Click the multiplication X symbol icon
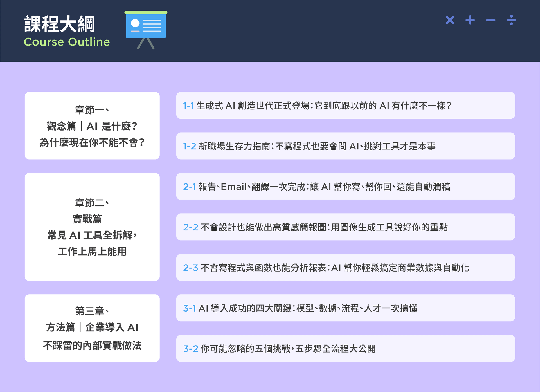Screen dimensions: 540x392 pos(450,20)
